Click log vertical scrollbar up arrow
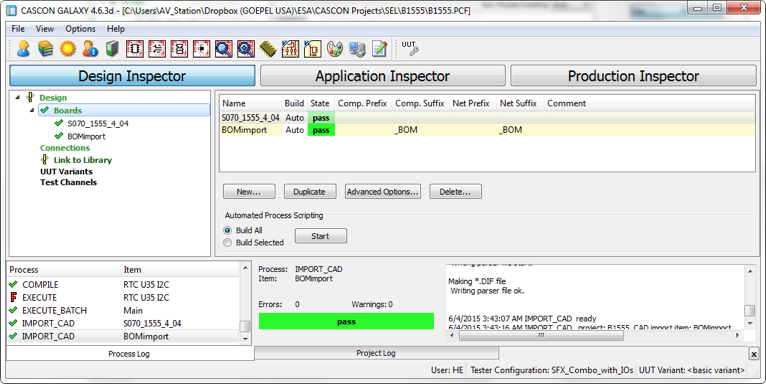Image resolution: width=766 pixels, height=384 pixels. point(749,270)
